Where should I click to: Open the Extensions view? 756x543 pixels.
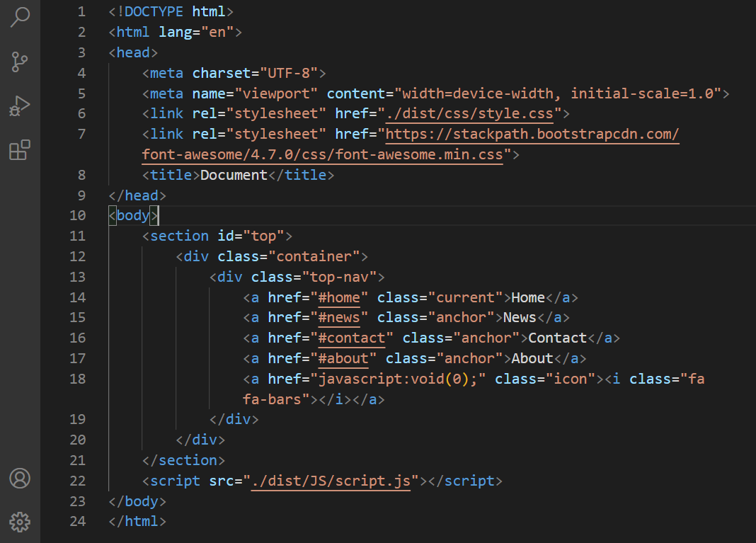pyautogui.click(x=19, y=150)
